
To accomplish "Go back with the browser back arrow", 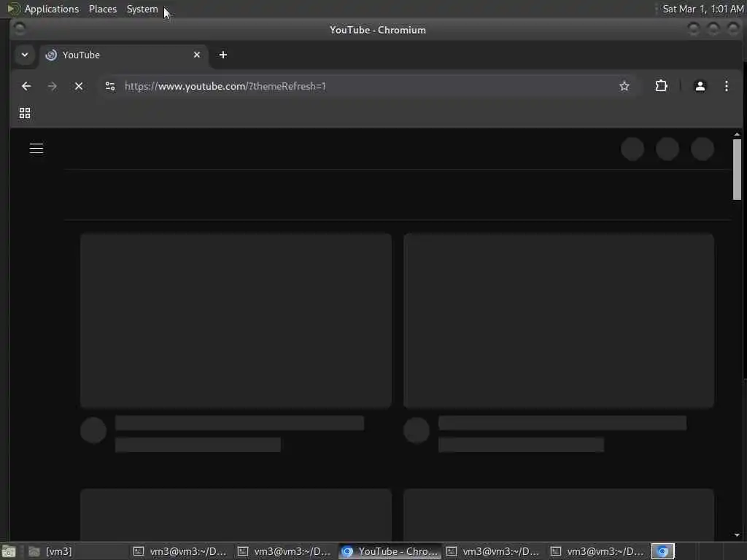I will (x=26, y=86).
